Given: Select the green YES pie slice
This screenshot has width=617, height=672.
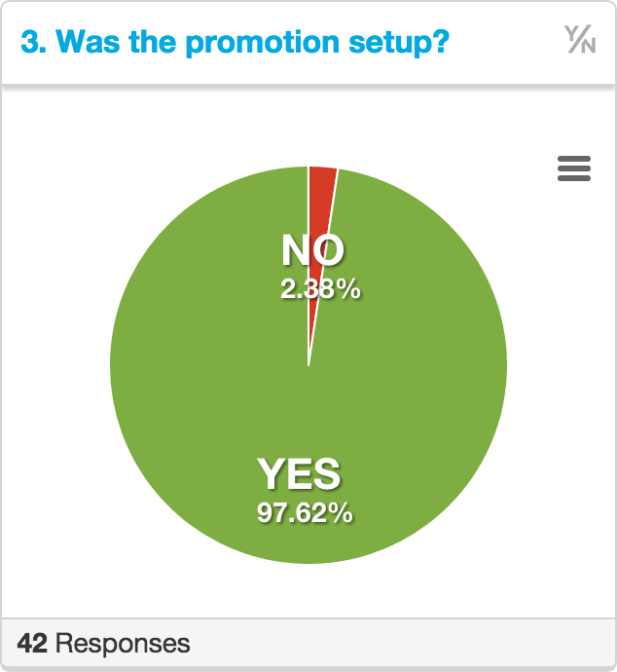Looking at the screenshot, I should pos(308,407).
